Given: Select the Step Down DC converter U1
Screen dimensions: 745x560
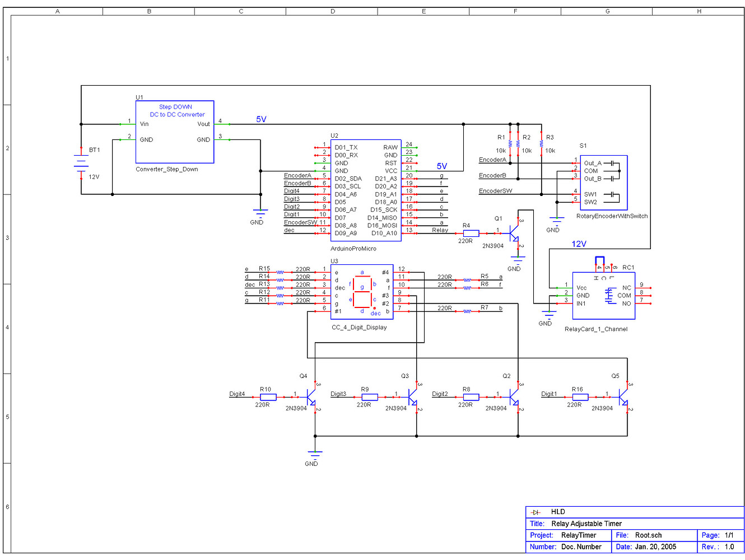Looking at the screenshot, I should [174, 132].
